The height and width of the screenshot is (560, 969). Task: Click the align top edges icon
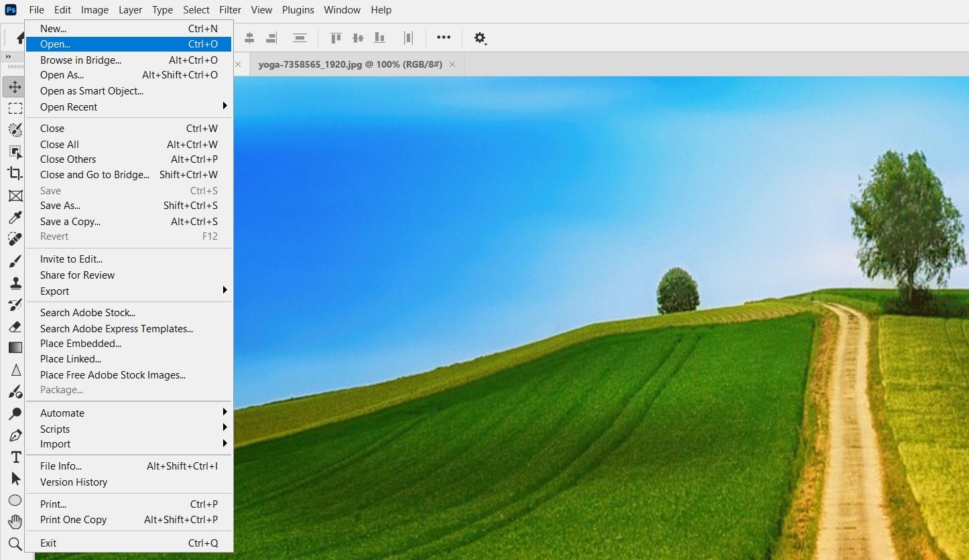(336, 38)
